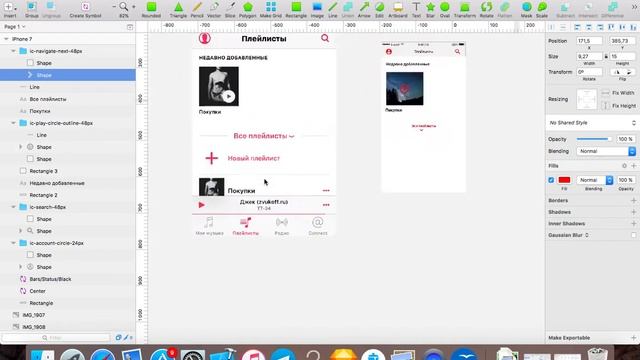Click the Mask tool
640x360 pixels.
pyautogui.click(x=527, y=9)
